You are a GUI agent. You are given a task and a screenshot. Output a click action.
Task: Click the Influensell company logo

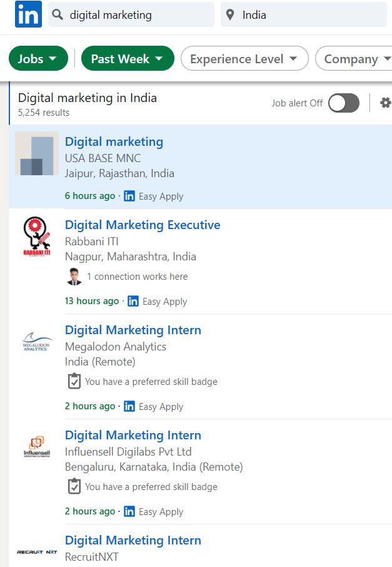pos(36,448)
